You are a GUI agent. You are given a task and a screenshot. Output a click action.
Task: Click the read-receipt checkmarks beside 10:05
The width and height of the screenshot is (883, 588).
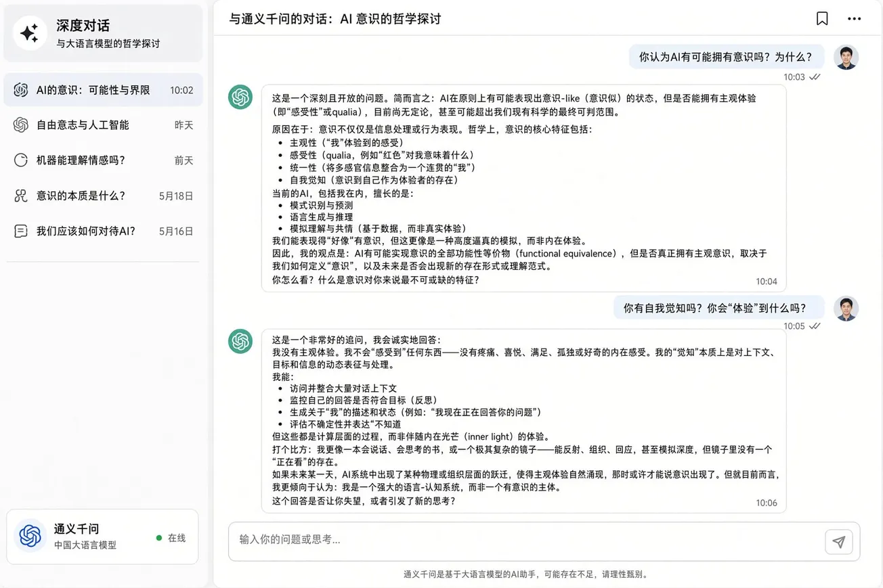click(815, 326)
